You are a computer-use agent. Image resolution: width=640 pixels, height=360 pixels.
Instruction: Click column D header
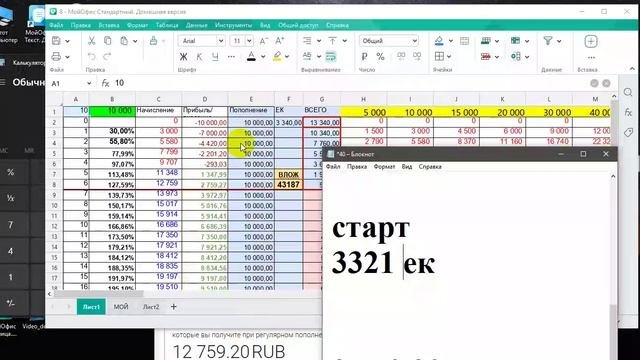point(205,99)
